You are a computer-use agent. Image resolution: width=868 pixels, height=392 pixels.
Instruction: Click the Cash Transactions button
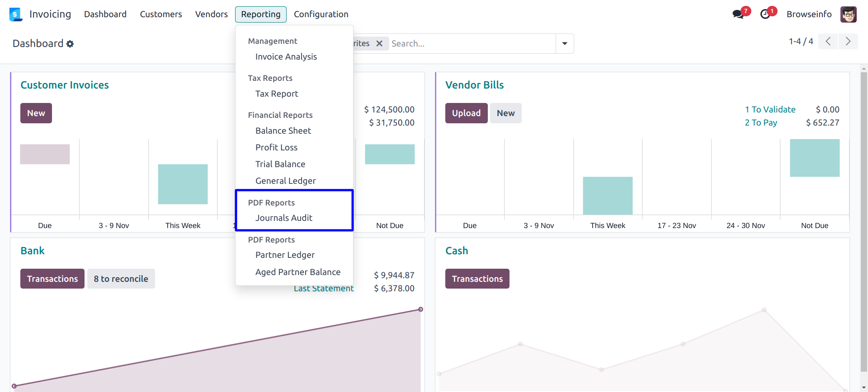(477, 279)
